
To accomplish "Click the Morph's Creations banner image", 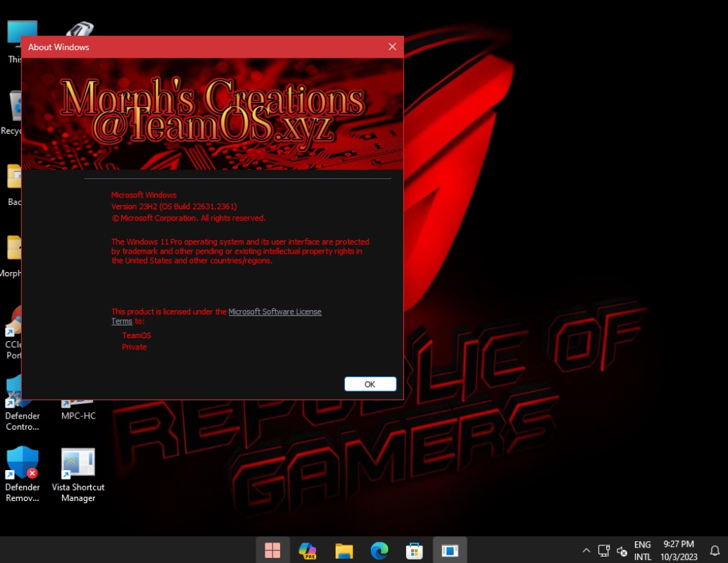I will (x=212, y=114).
